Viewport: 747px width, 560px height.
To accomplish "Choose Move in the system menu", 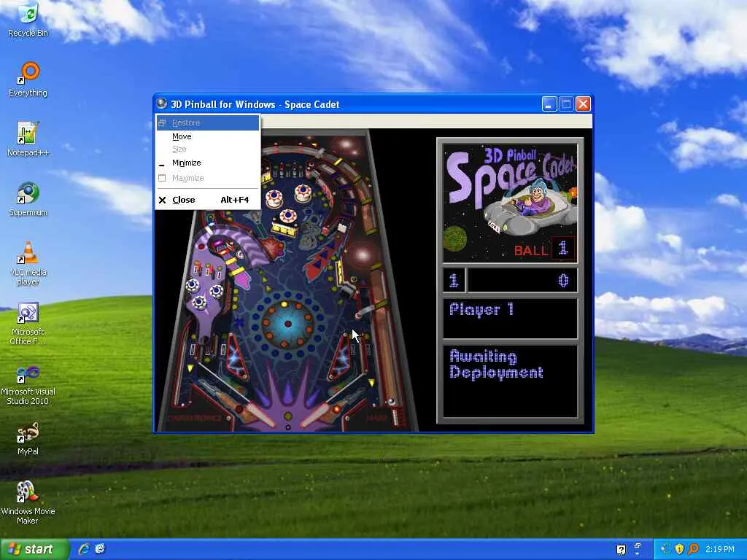I will pos(208,136).
